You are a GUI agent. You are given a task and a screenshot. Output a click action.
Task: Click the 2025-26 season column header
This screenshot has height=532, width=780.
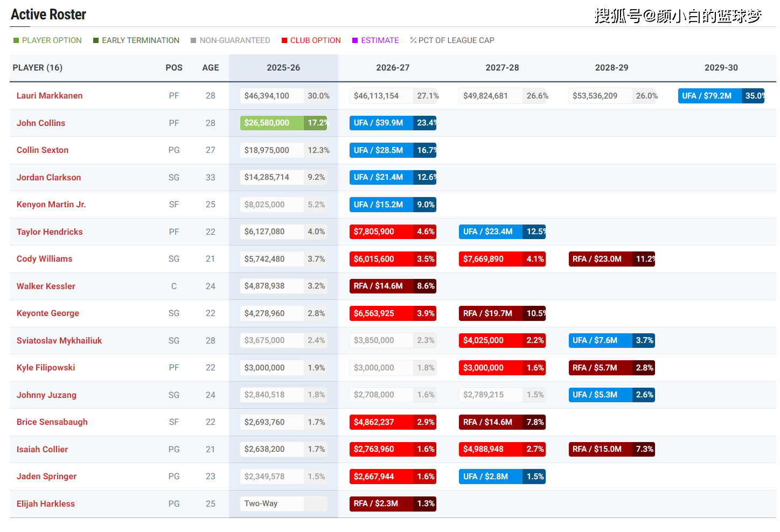point(283,68)
